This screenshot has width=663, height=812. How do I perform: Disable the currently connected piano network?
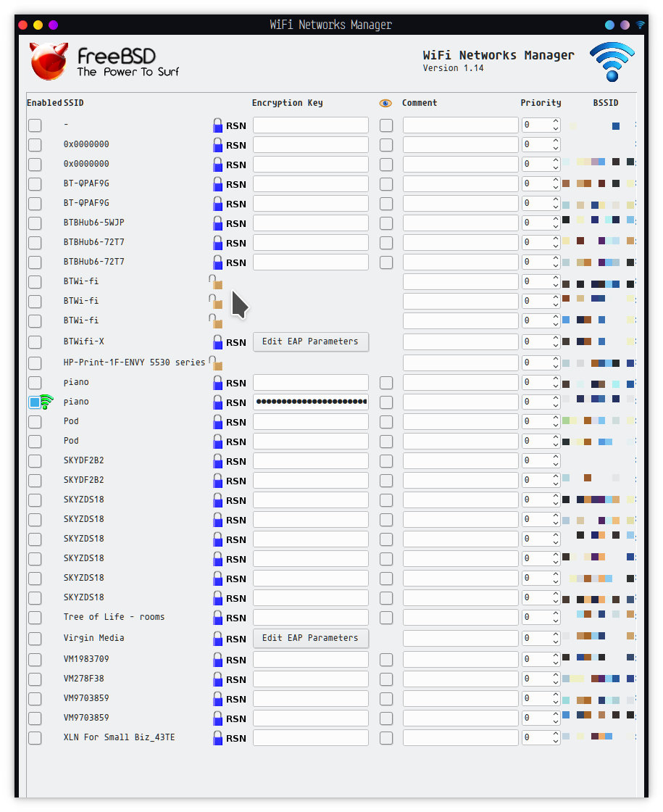35,402
